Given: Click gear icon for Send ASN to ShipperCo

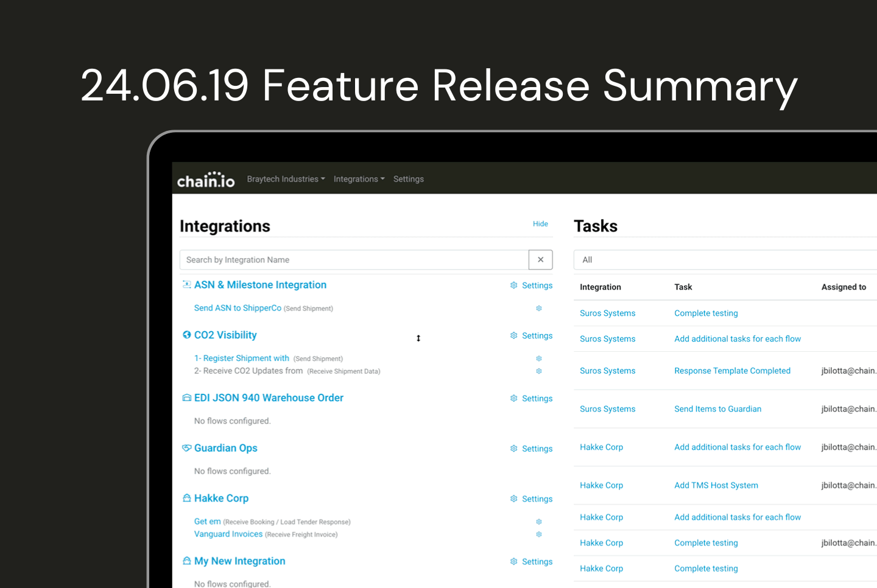Looking at the screenshot, I should click(x=539, y=309).
